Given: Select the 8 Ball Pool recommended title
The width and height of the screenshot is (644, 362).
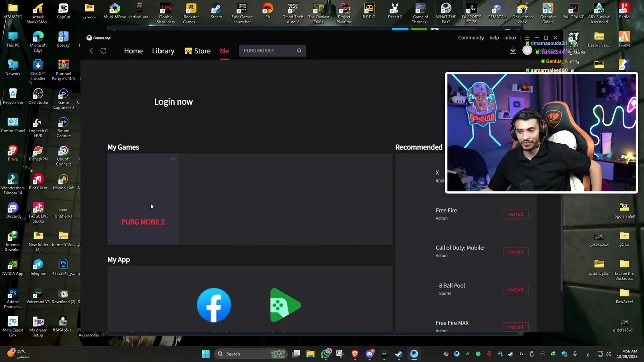Looking at the screenshot, I should tap(452, 286).
